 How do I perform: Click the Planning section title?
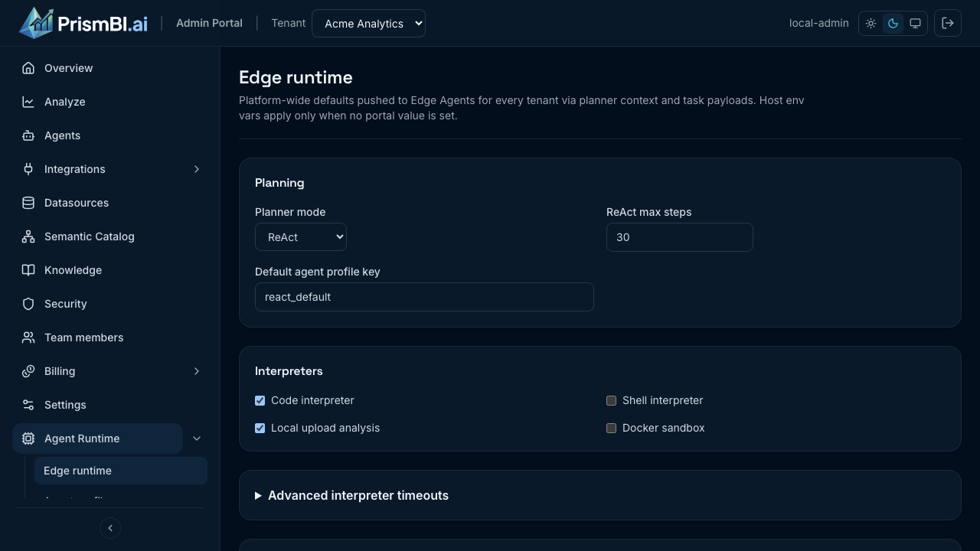(x=279, y=183)
